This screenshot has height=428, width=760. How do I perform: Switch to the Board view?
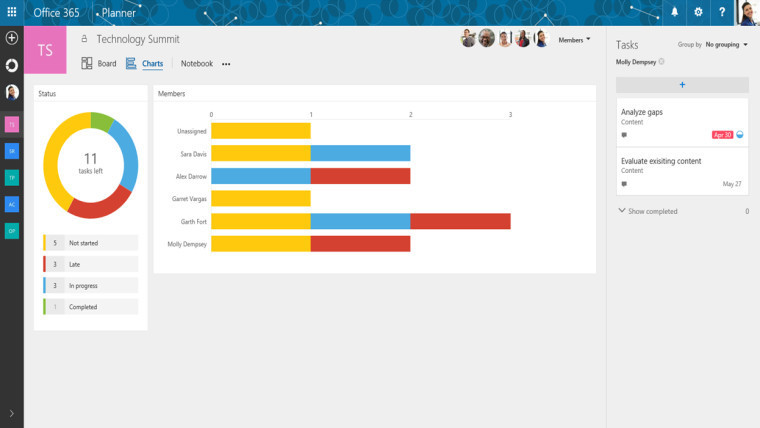[x=99, y=63]
